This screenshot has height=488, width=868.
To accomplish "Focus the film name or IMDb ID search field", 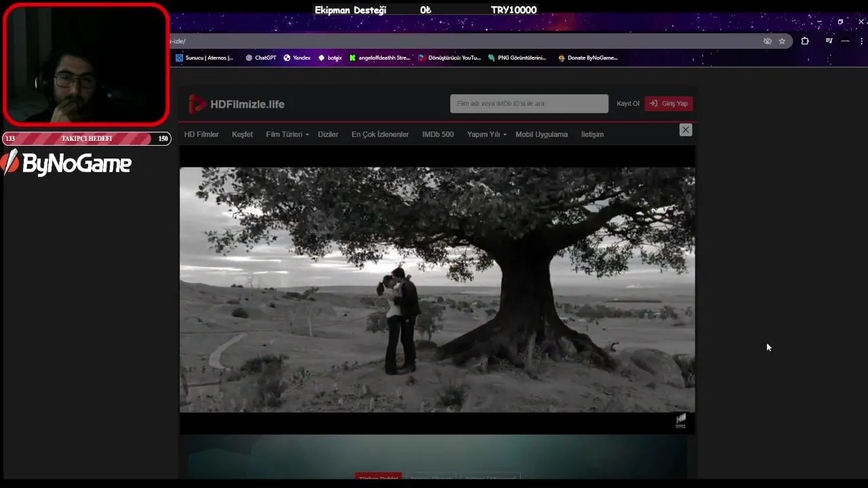I will tap(529, 104).
